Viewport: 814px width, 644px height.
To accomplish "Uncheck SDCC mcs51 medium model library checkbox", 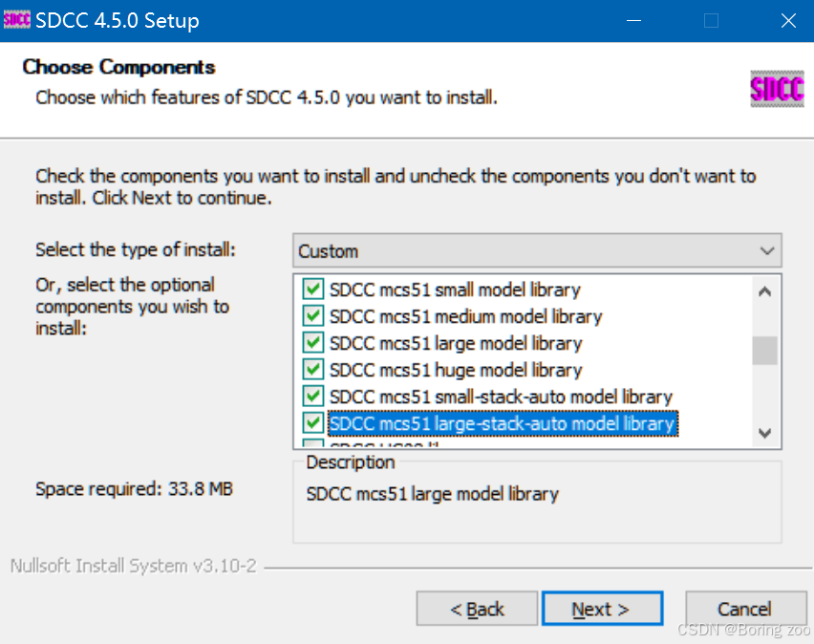I will coord(313,315).
